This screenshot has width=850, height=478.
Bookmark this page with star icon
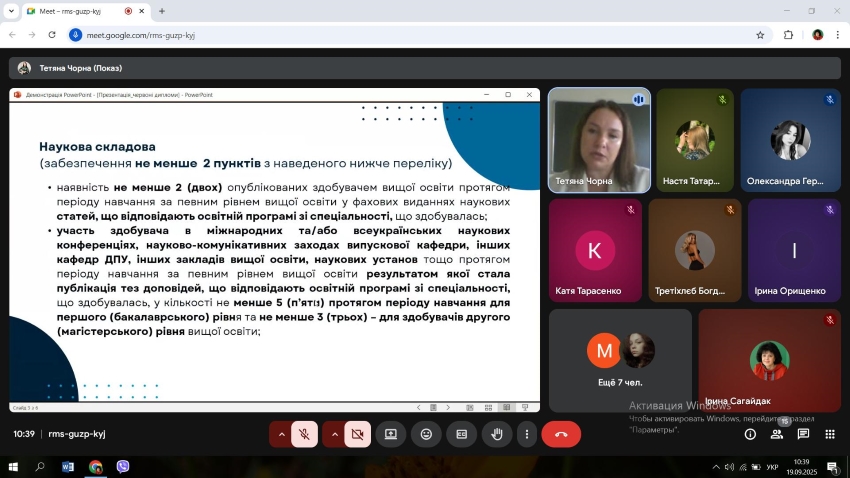click(x=760, y=35)
